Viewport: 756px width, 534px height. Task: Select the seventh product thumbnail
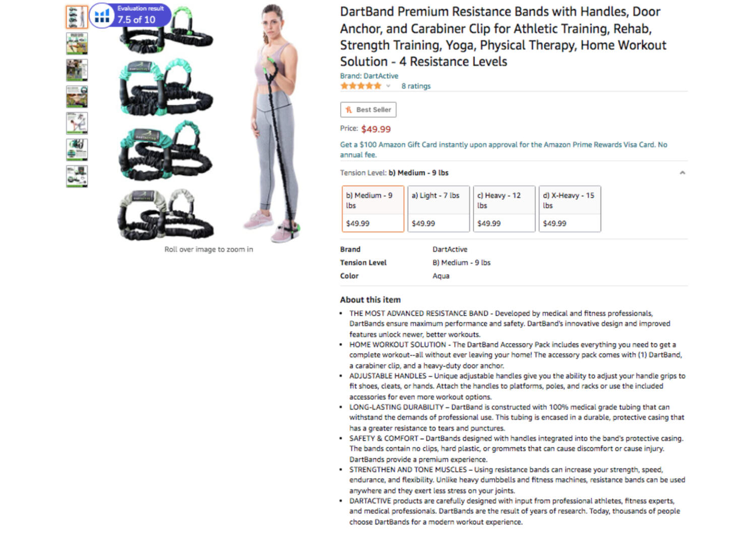(77, 176)
